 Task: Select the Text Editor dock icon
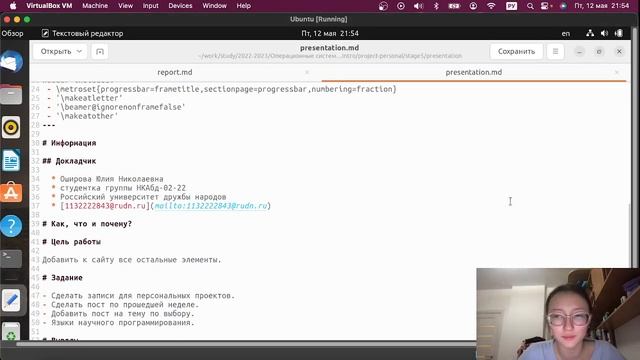coord(11,300)
